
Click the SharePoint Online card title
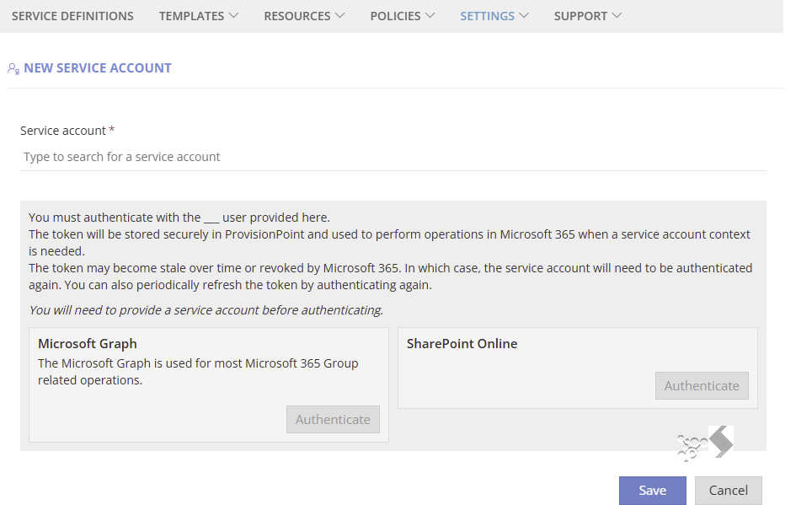coord(462,344)
